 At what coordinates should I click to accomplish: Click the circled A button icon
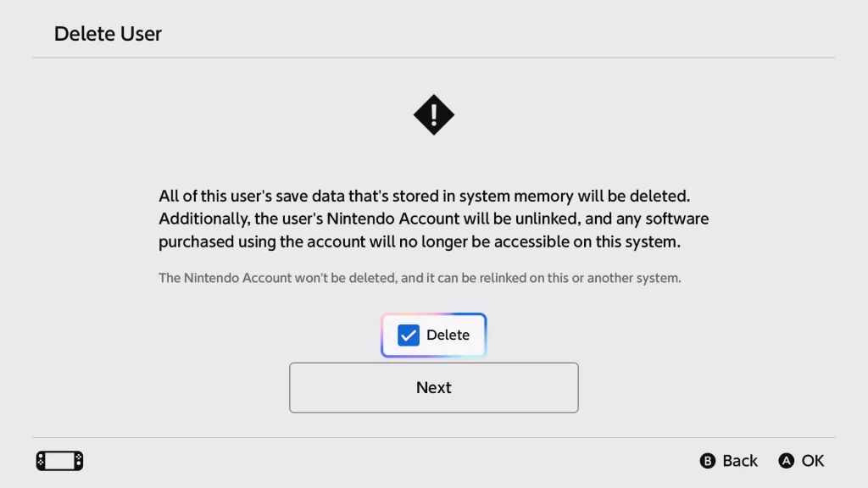pos(786,461)
